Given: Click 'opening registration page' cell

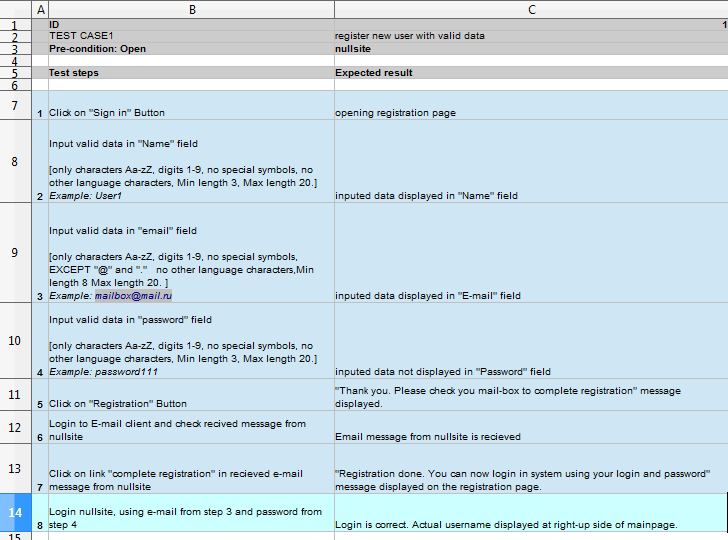Looking at the screenshot, I should click(531, 105).
